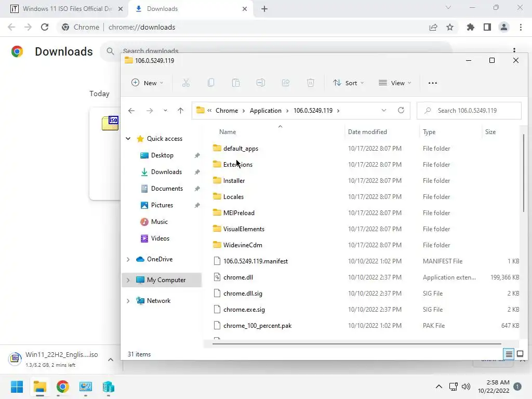The height and width of the screenshot is (399, 532).
Task: Select the Downloads browser tab
Action: pyautogui.click(x=191, y=9)
